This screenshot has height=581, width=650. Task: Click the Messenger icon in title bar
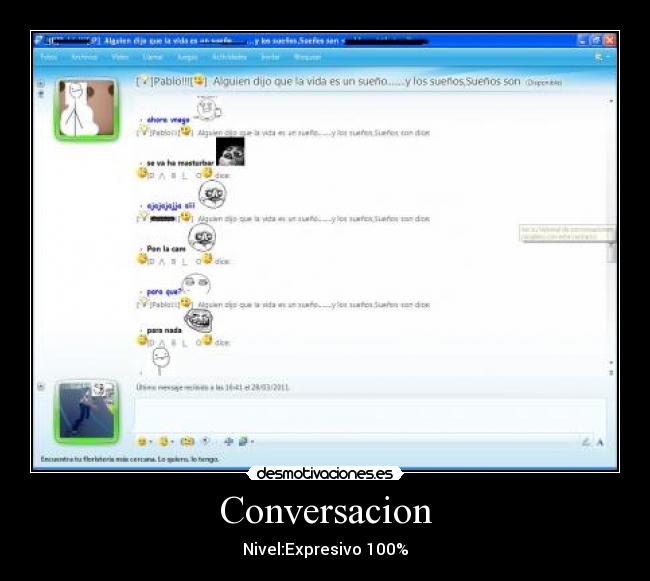pyautogui.click(x=39, y=40)
